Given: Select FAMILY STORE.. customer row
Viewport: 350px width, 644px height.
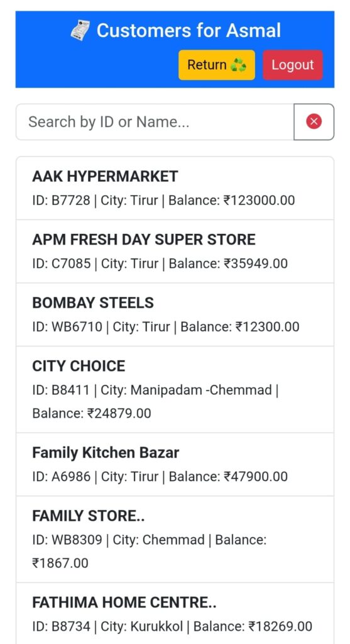Looking at the screenshot, I should [175, 539].
